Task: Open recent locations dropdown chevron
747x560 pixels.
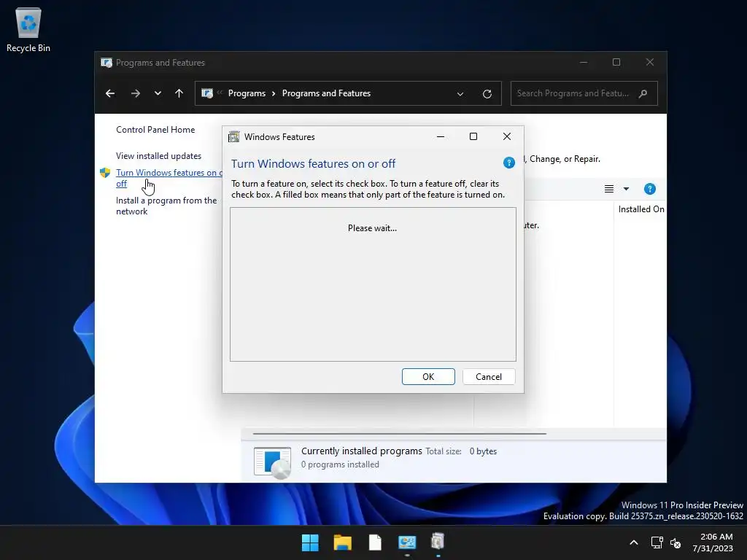Action: (x=158, y=93)
